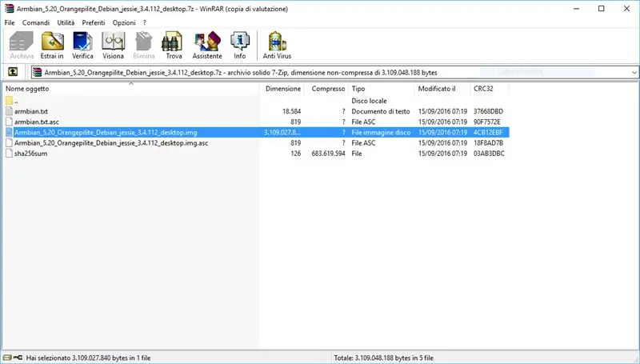Click the Verifica toolbar icon
The height and width of the screenshot is (364, 640).
(x=83, y=46)
